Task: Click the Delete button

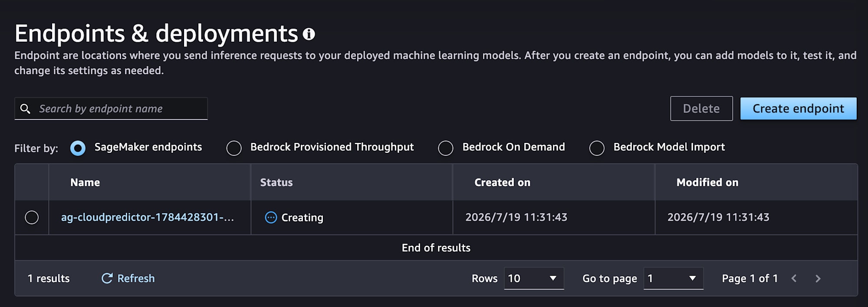Action: (701, 109)
